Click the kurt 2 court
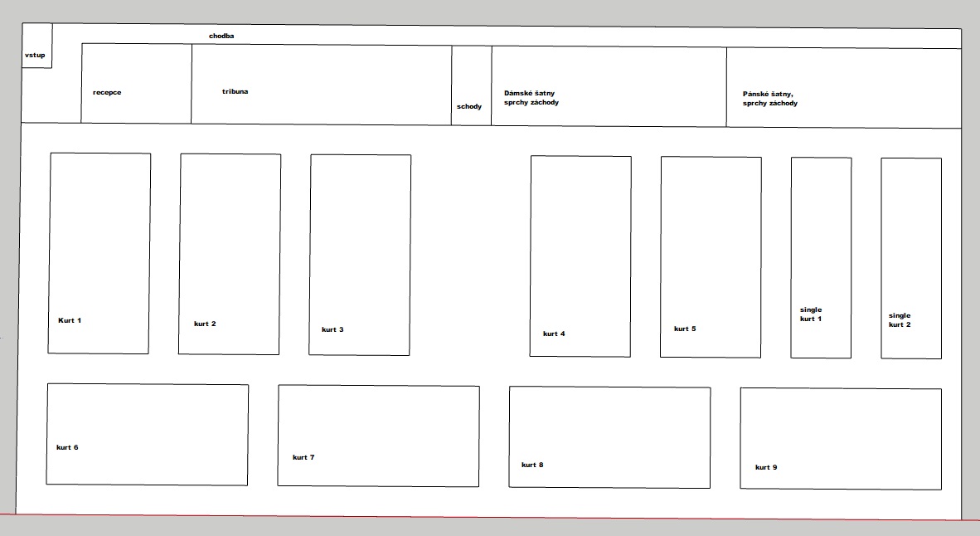980x536 pixels. (x=230, y=254)
